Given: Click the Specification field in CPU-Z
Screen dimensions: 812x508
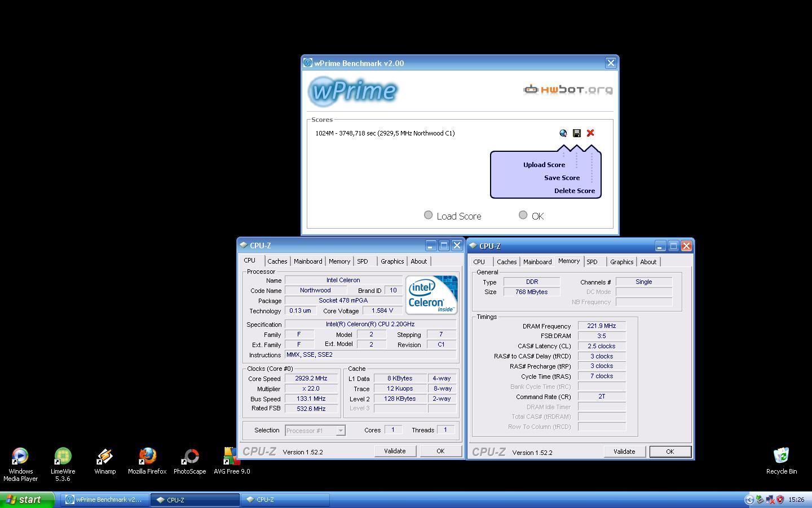Looking at the screenshot, I should 370,324.
